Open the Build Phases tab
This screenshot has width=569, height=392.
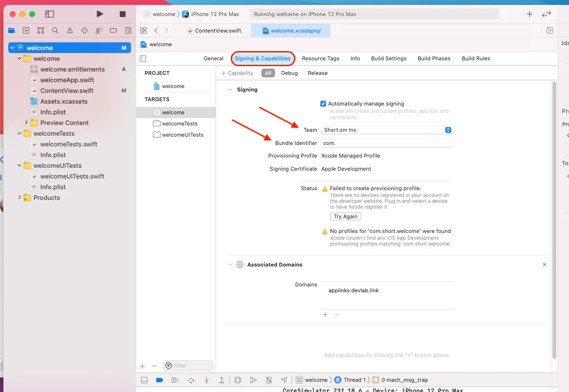(434, 58)
